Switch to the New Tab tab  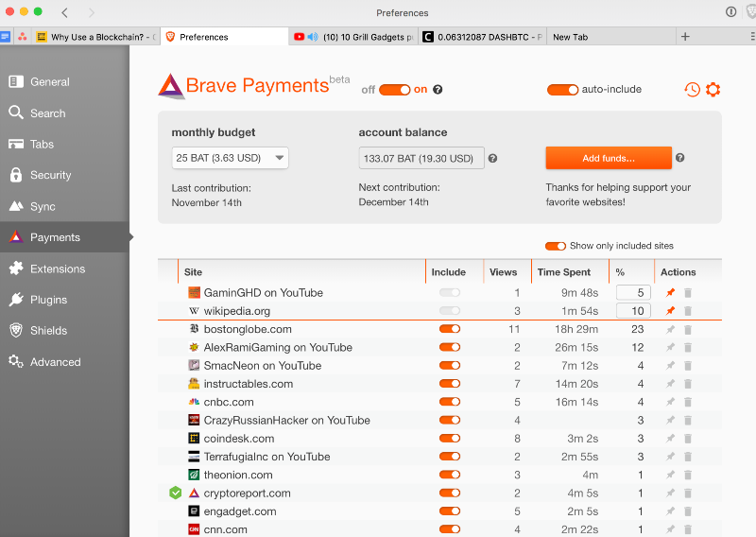tap(611, 37)
